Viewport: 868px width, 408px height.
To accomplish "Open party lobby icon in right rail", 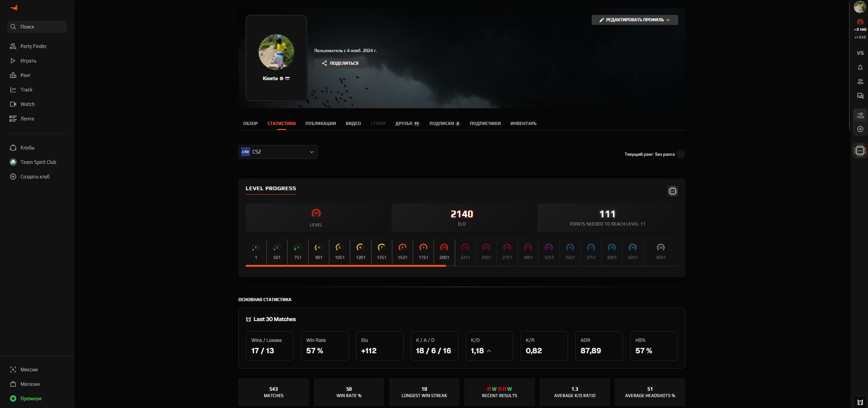I will 860,115.
